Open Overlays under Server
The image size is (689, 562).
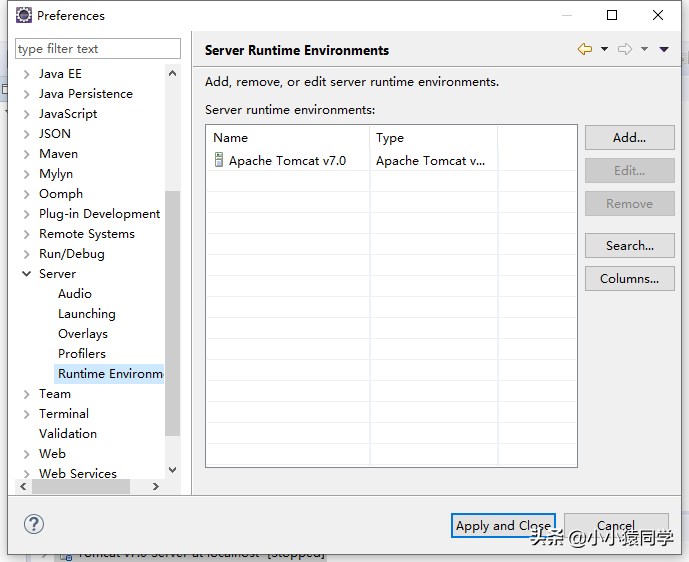(x=83, y=334)
